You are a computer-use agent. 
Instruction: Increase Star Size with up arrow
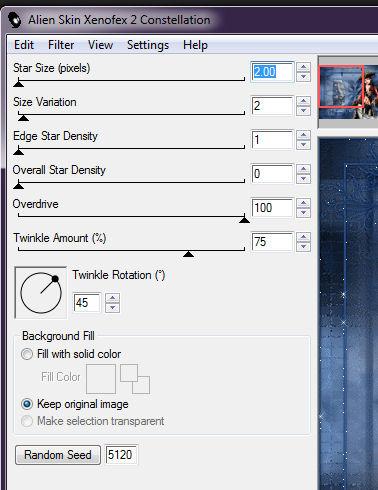[x=303, y=67]
